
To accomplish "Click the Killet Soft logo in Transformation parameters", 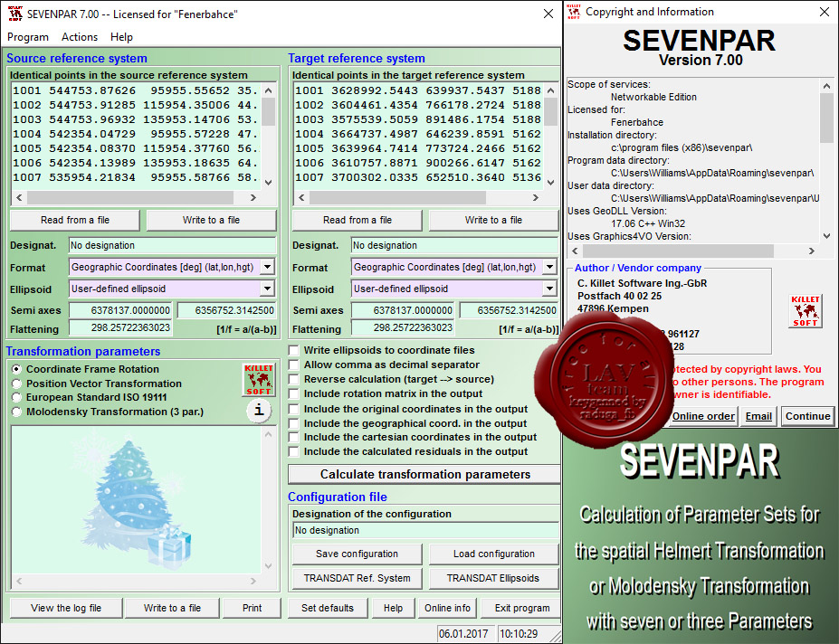I will click(x=259, y=380).
